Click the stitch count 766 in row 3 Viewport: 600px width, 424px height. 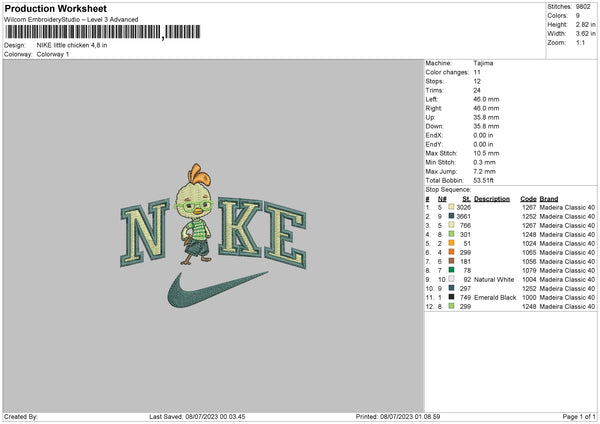pyautogui.click(x=465, y=225)
